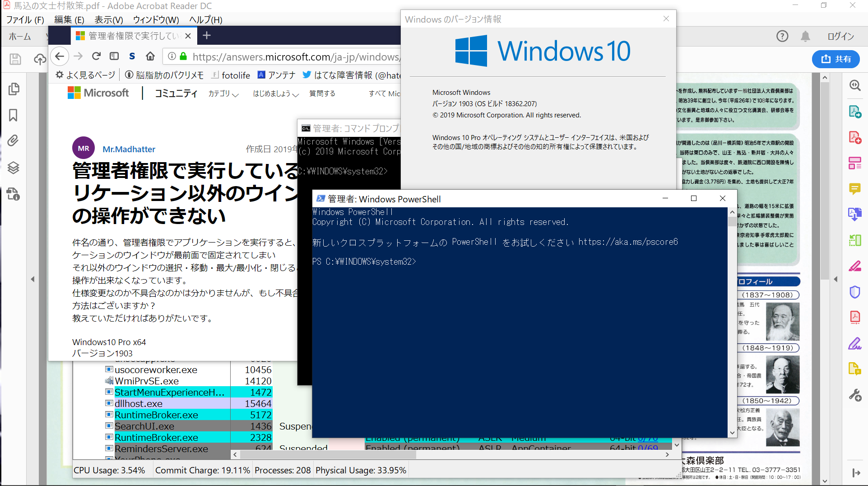Open More Tools wrench icon
The image size is (868, 486).
click(x=855, y=395)
